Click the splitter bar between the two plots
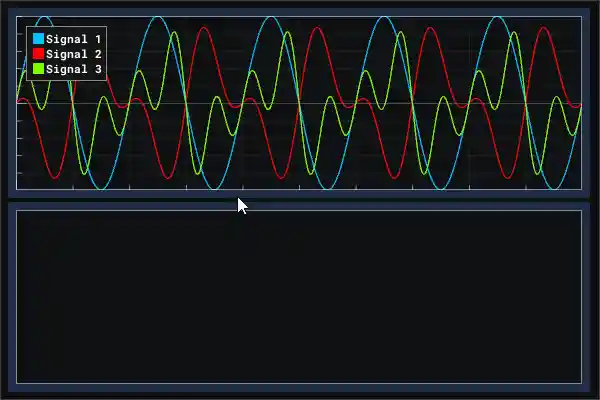 [300, 200]
